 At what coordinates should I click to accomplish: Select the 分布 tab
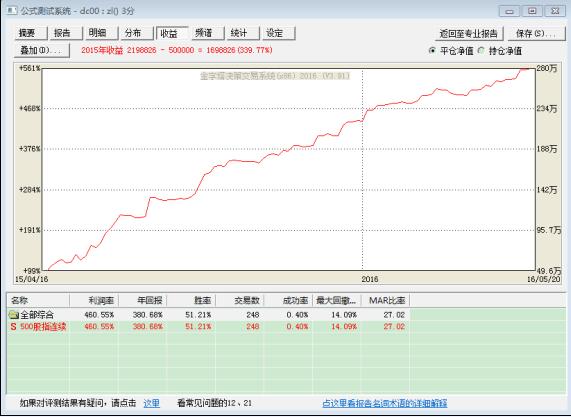pos(137,33)
